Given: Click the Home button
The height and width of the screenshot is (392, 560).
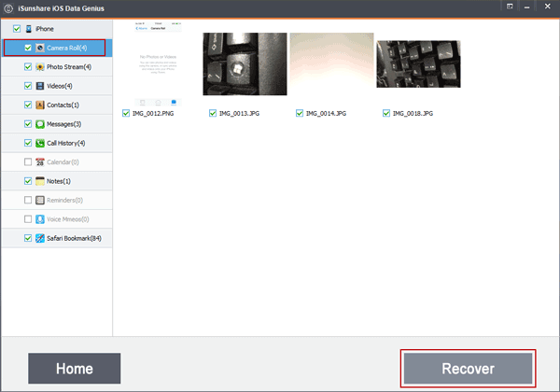Looking at the screenshot, I should click(x=75, y=369).
